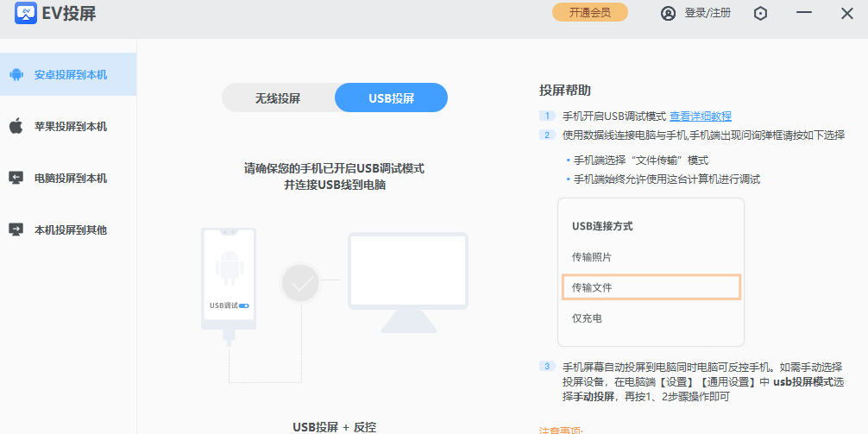
Task: Open 苹果投屏到本机 section
Action: (x=71, y=127)
